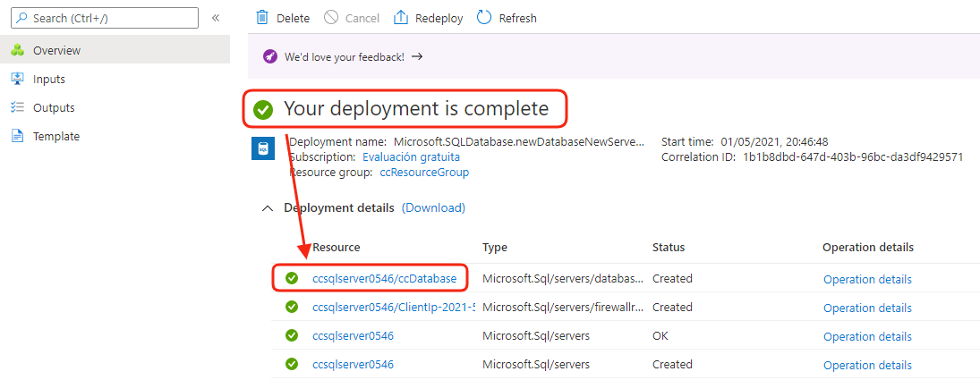Open ccsqlserver0546 link with OK status
The image size is (980, 380).
pyautogui.click(x=354, y=336)
